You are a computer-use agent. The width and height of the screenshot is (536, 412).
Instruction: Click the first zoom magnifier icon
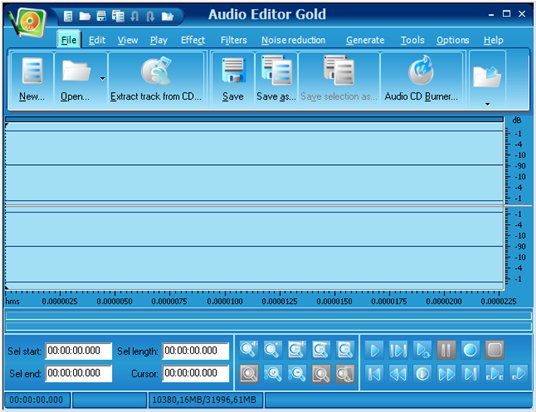249,350
